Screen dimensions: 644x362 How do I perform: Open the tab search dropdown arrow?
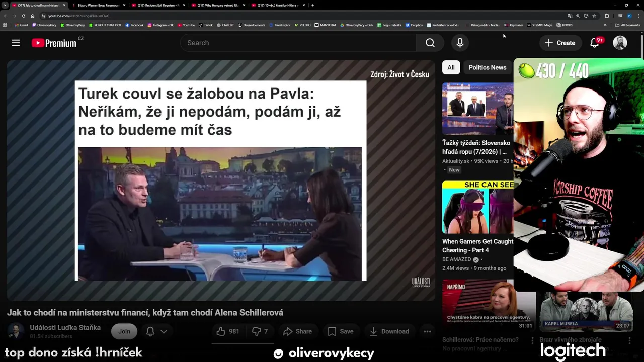pos(5,5)
